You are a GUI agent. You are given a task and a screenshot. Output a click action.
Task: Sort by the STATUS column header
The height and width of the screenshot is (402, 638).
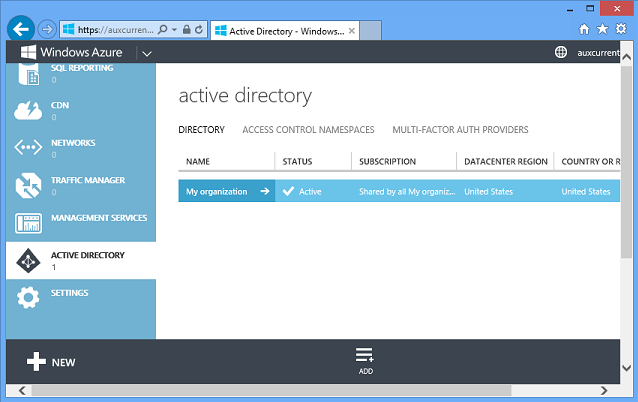point(313,162)
